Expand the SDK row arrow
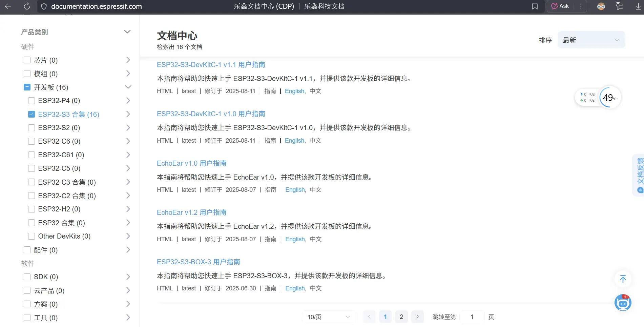Screen dimensions: 644x327 point(128,277)
